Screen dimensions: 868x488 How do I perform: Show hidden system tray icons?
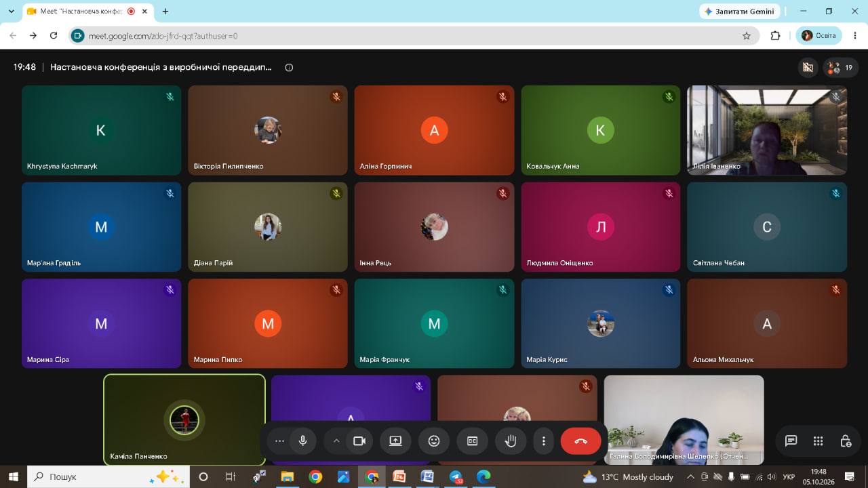point(690,476)
